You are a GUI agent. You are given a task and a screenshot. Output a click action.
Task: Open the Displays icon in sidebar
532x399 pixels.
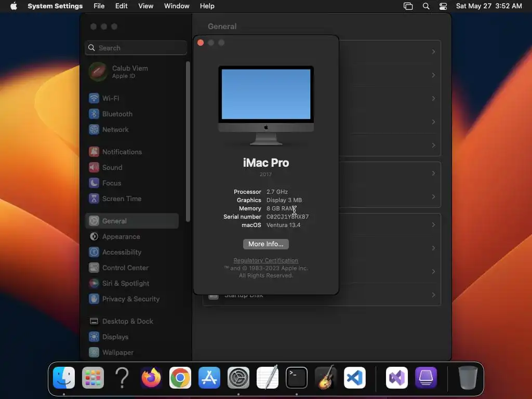pyautogui.click(x=94, y=337)
